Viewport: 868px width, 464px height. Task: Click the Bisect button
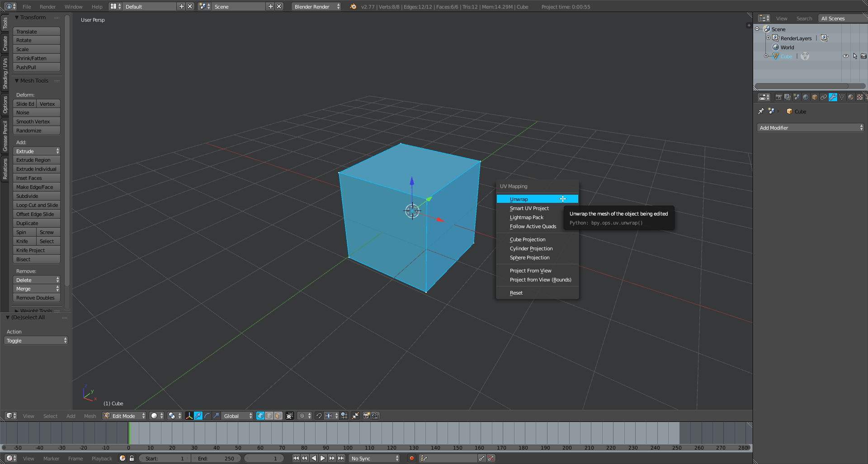click(x=37, y=259)
